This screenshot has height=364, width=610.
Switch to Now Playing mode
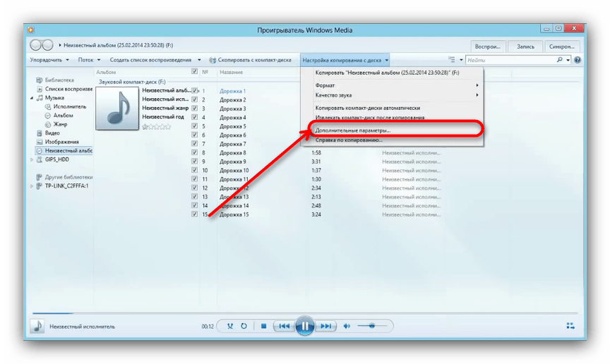pos(570,326)
